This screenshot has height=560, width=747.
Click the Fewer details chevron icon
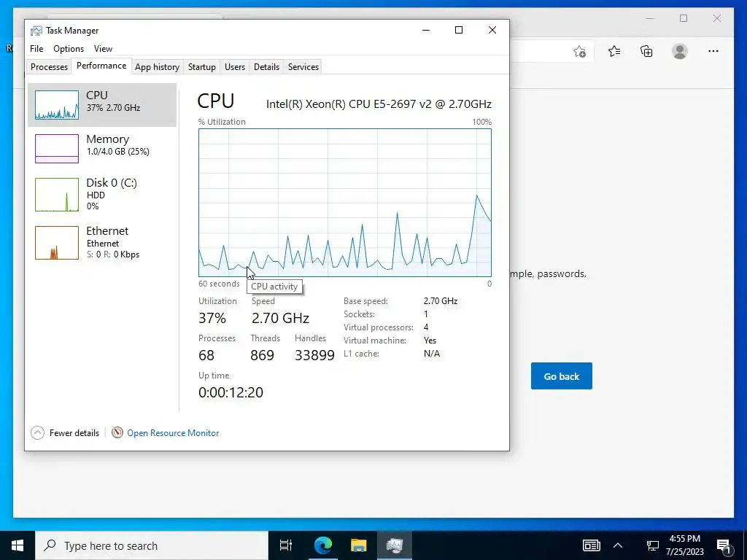(38, 433)
